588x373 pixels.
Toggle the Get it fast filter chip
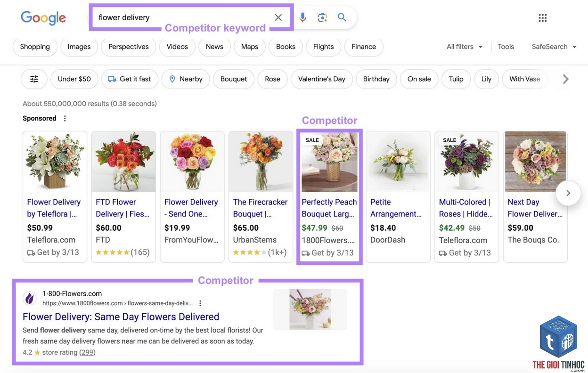(x=130, y=79)
